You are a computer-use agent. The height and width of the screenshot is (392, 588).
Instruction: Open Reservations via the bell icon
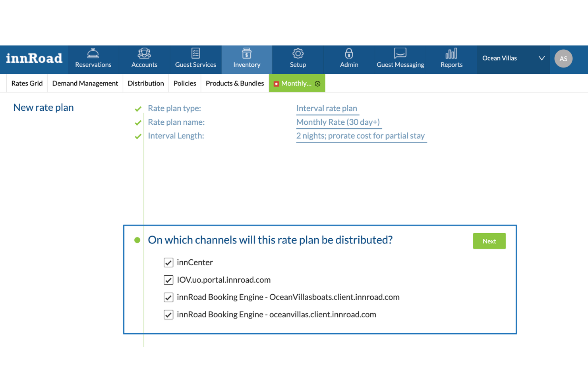click(x=93, y=53)
